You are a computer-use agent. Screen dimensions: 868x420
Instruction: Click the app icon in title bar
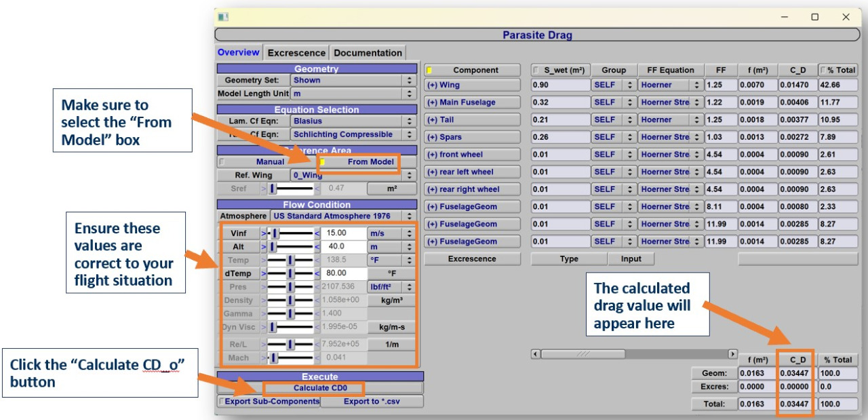pos(223,17)
